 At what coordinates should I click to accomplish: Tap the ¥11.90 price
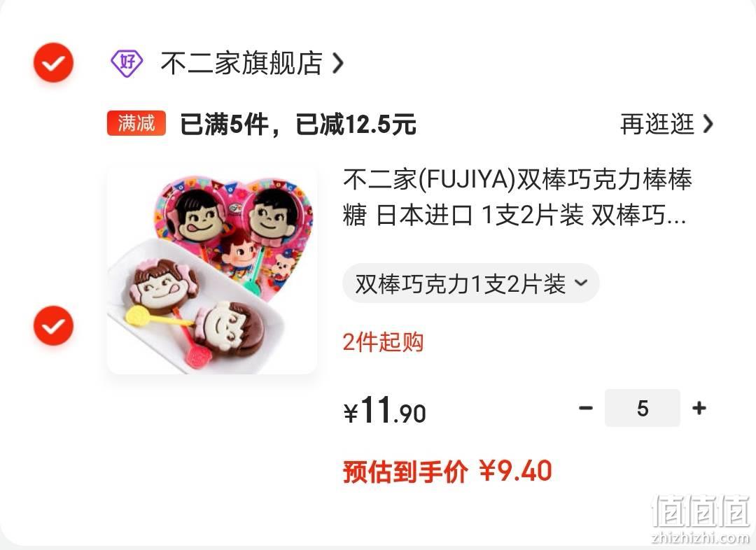pos(385,411)
